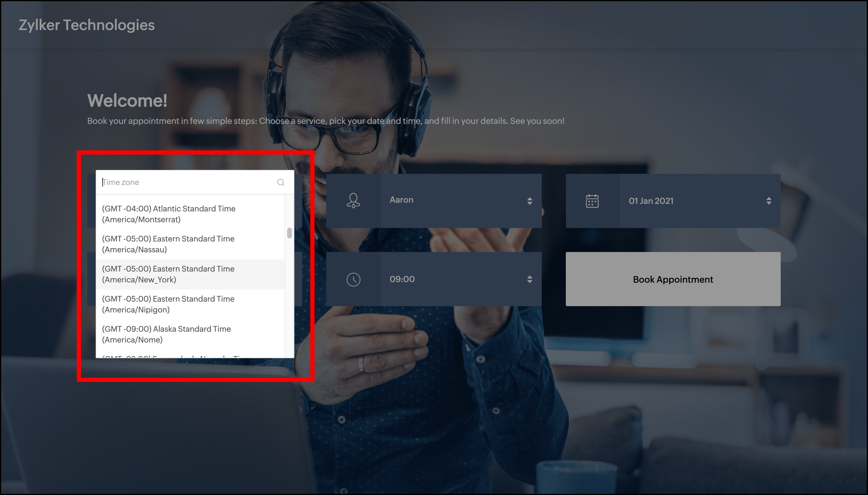Click the timezone list scrollbar thumb

(289, 233)
